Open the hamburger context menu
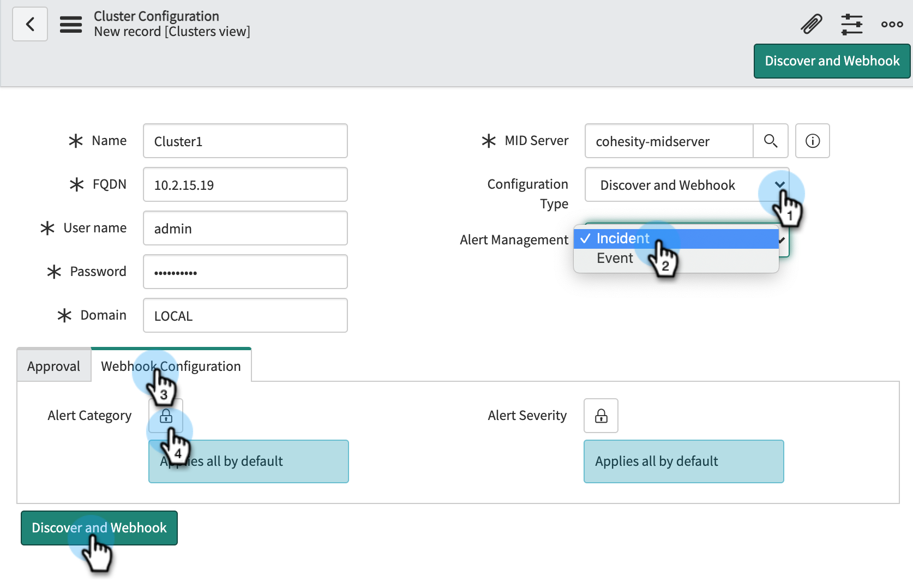 tap(70, 24)
